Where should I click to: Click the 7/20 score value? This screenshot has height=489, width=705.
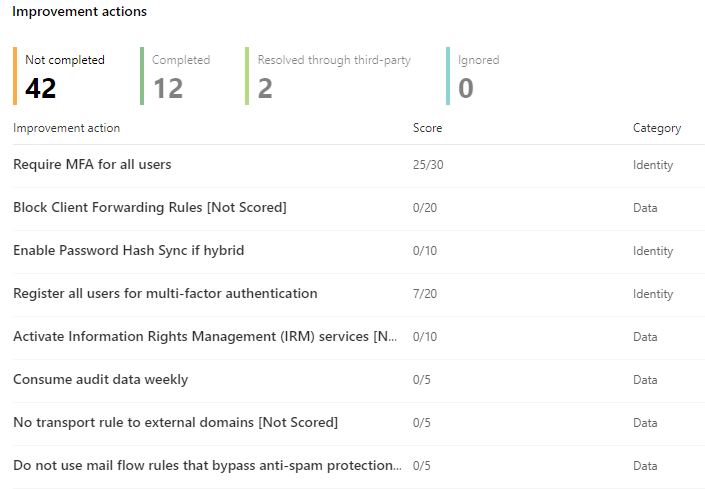click(x=425, y=294)
